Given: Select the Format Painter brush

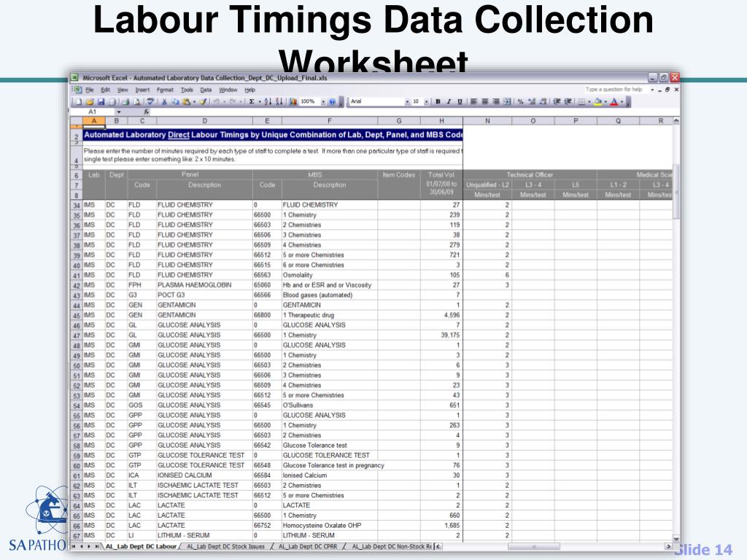Looking at the screenshot, I should [203, 102].
